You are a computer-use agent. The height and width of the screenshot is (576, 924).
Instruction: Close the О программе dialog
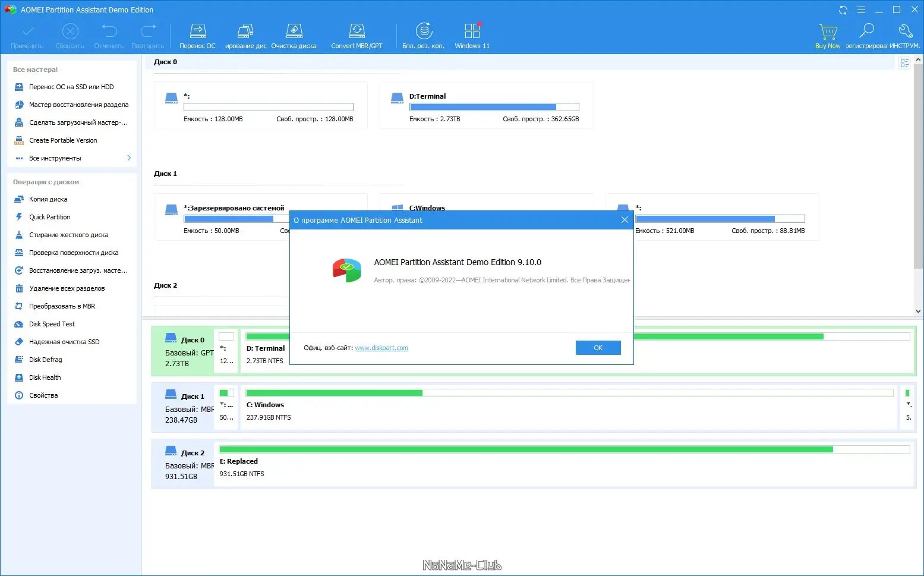coord(625,220)
